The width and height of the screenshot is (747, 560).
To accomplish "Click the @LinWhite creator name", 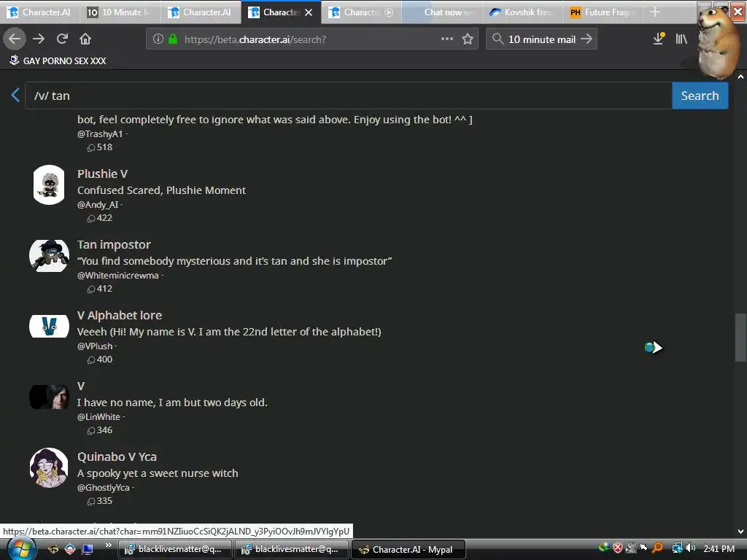I will [98, 416].
